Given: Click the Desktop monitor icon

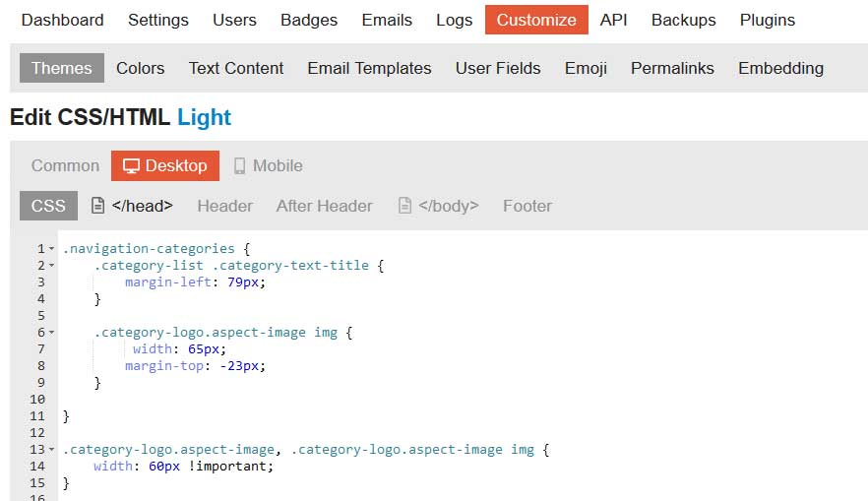Looking at the screenshot, I should [x=131, y=166].
